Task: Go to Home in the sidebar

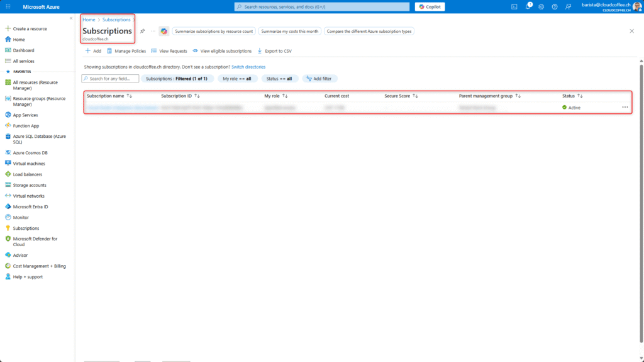Action: coord(15,40)
